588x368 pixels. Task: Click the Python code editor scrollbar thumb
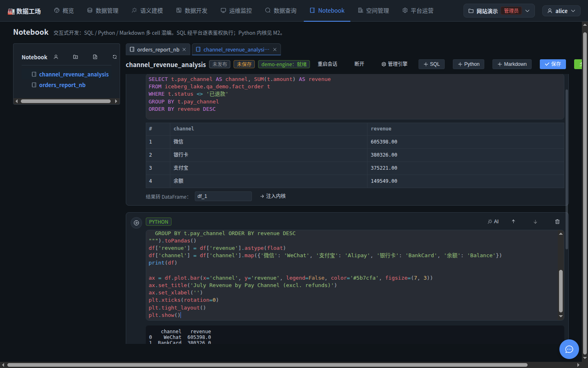click(561, 291)
